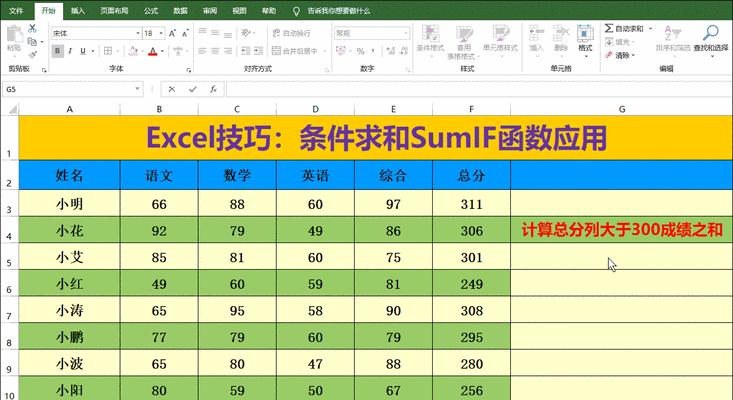Toggle Italic formatting
The height and width of the screenshot is (400, 733).
(70, 50)
